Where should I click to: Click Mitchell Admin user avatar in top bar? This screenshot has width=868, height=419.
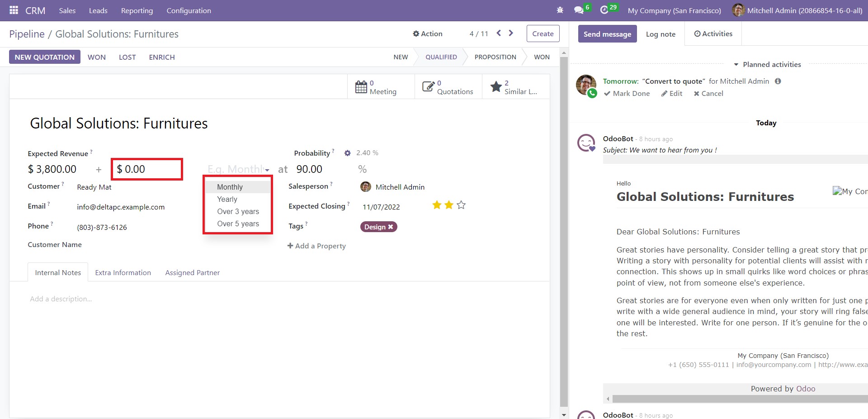pos(738,10)
